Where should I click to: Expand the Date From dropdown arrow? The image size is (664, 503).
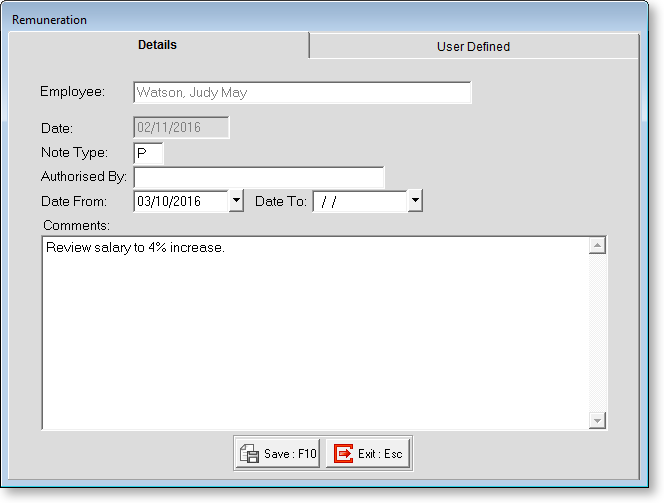coord(236,202)
